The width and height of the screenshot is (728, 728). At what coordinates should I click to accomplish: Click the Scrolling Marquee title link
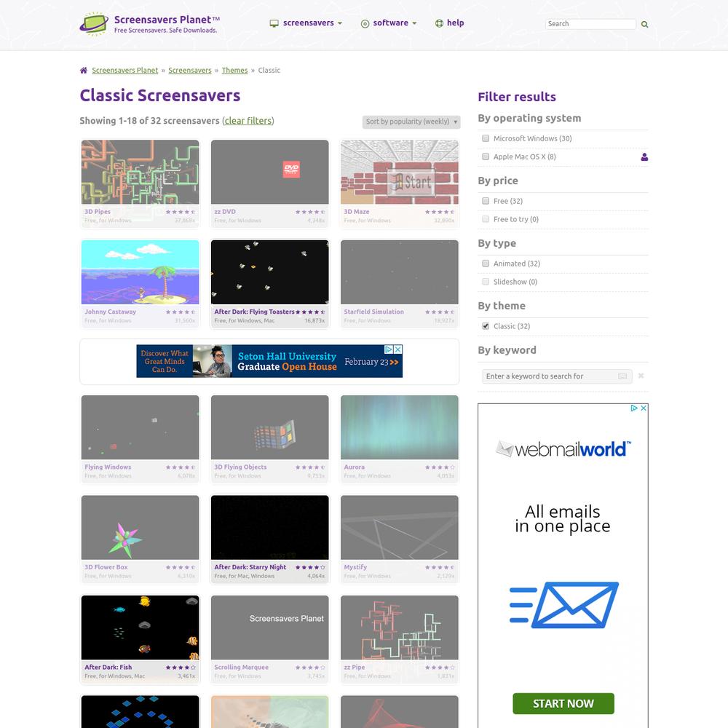tap(242, 667)
